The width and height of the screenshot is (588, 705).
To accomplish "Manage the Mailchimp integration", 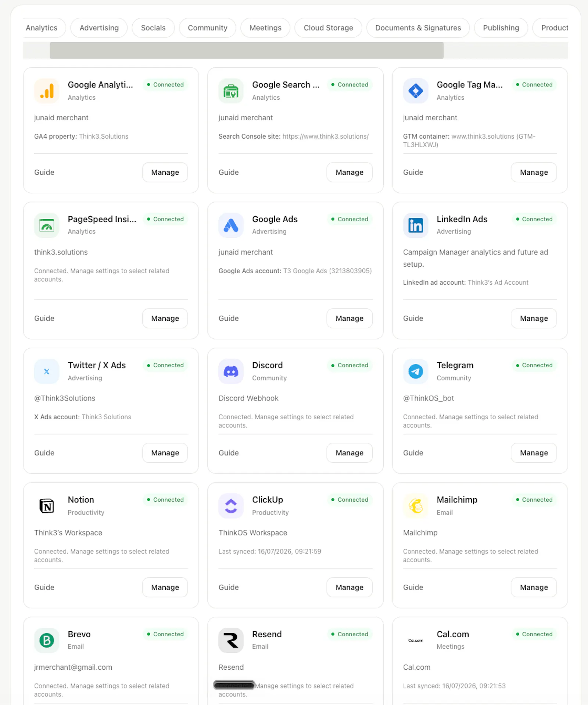I will tap(534, 587).
